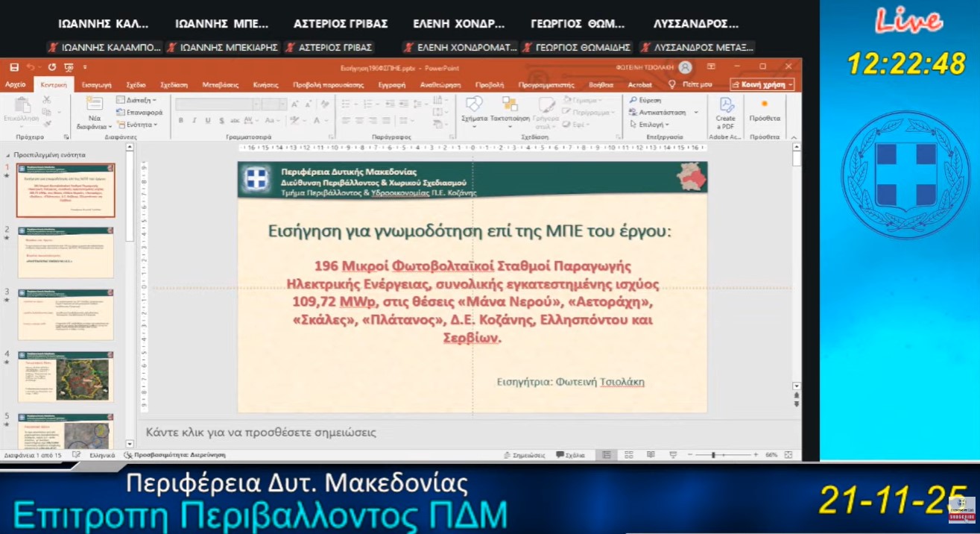Click the Εύρεση (Find) search icon
The image size is (980, 534).
[644, 100]
